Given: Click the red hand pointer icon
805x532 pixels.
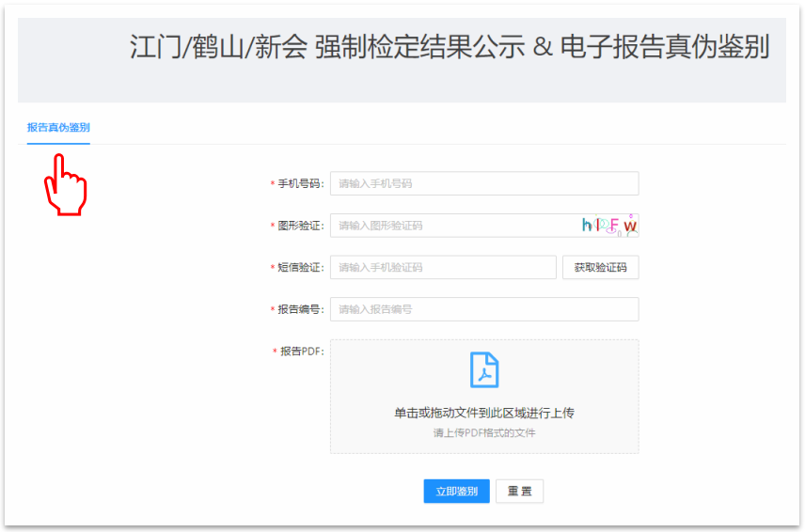Looking at the screenshot, I should (x=64, y=184).
